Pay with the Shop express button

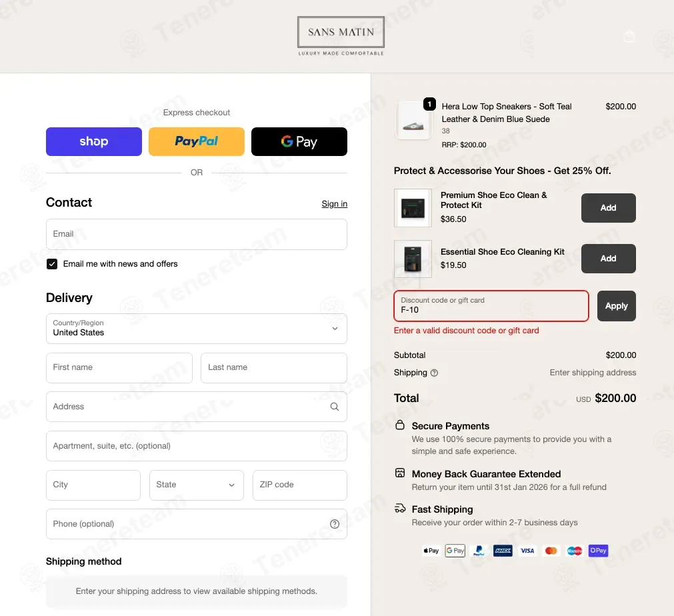(x=94, y=141)
